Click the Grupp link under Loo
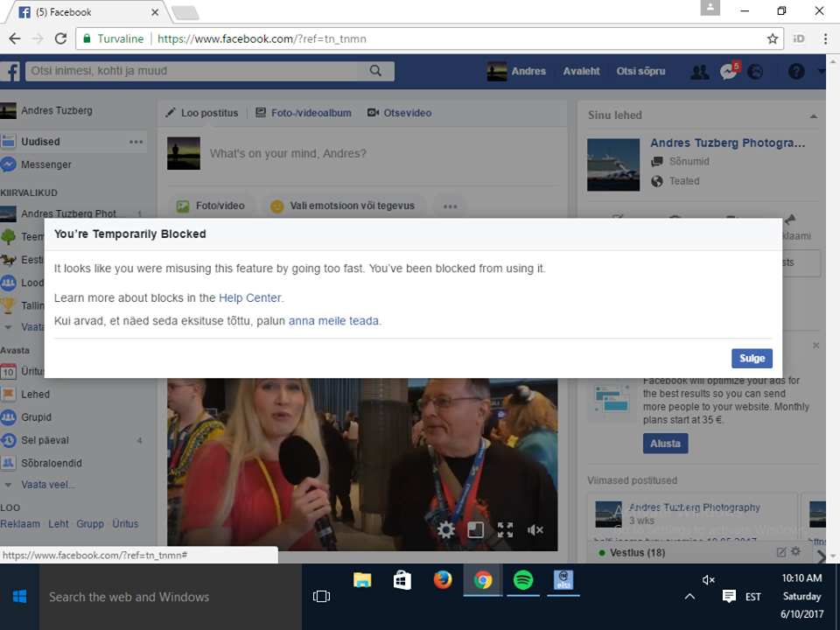The width and height of the screenshot is (840, 630). click(90, 524)
